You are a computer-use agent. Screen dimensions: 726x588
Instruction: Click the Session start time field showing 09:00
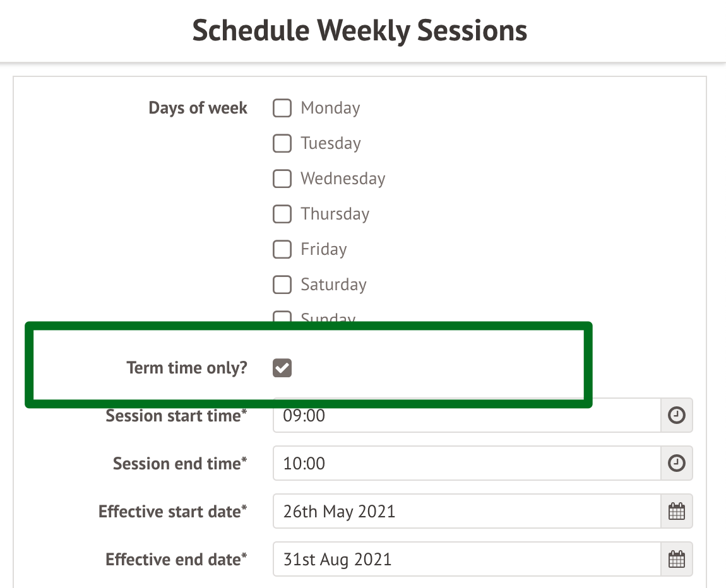pos(466,416)
